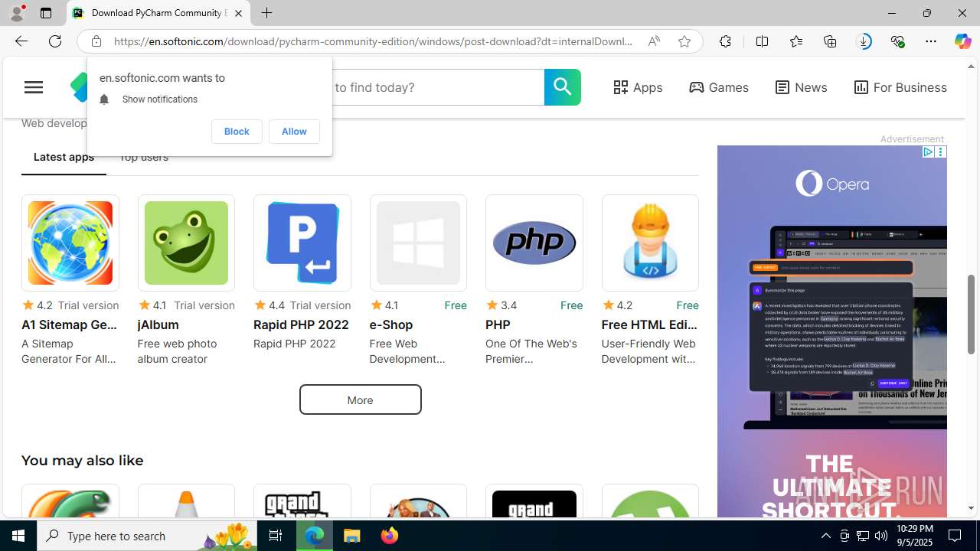Image resolution: width=980 pixels, height=551 pixels.
Task: Open the Favorites list icon
Action: [796, 41]
